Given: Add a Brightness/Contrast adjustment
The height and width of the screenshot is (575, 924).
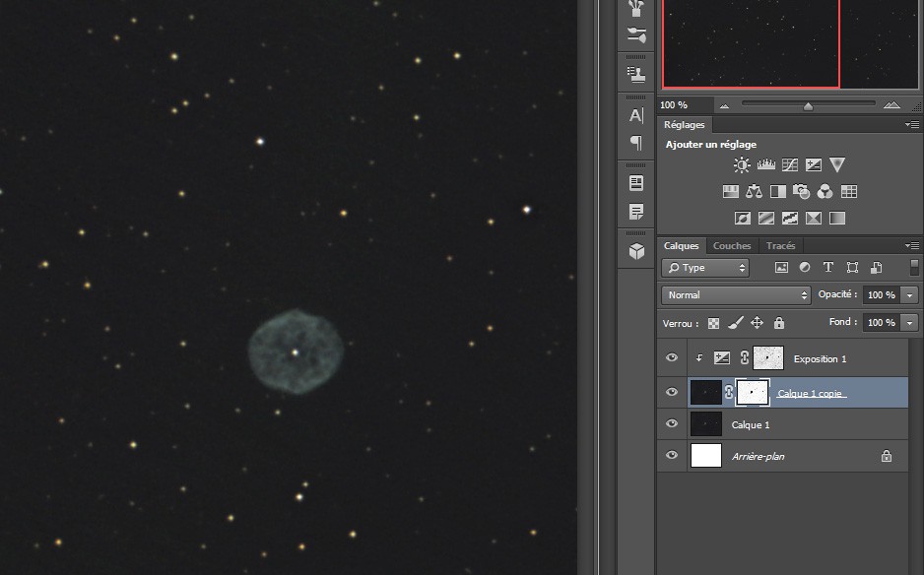Looking at the screenshot, I should (741, 165).
